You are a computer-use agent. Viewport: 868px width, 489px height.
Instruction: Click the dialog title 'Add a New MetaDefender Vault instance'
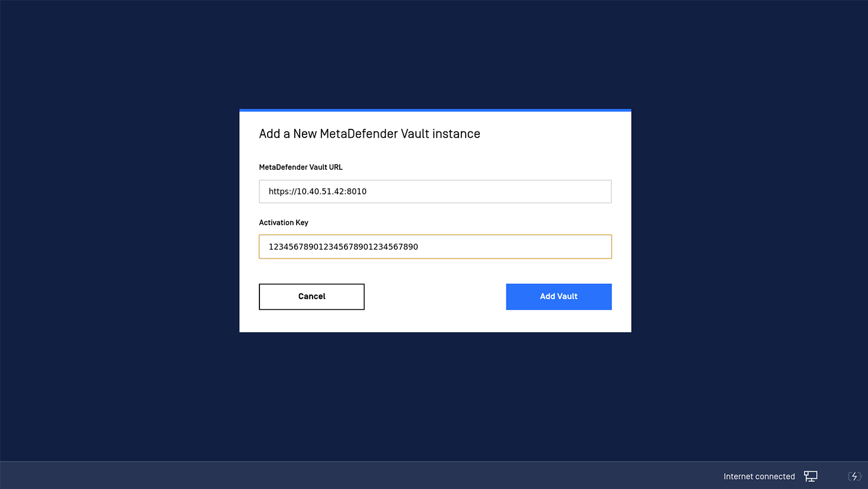(369, 134)
